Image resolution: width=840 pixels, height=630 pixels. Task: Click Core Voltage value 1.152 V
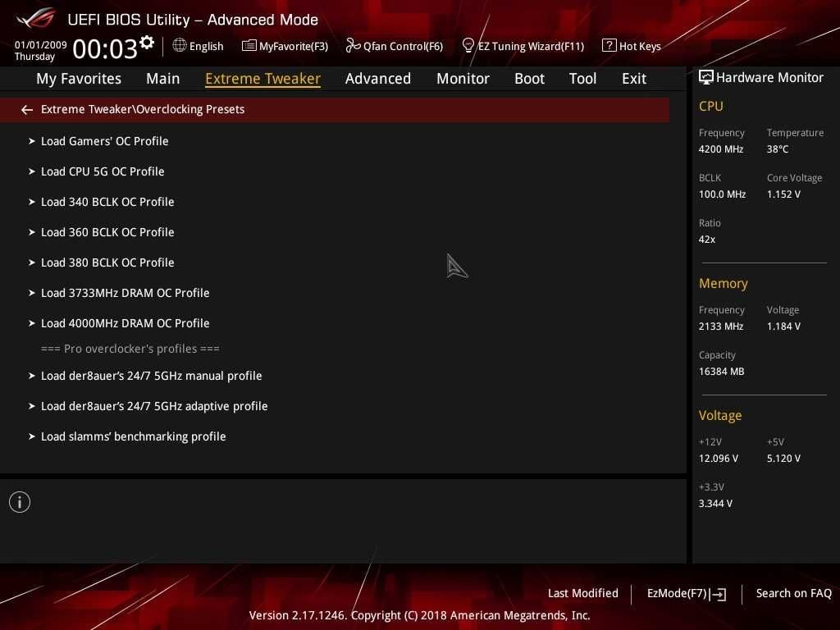pos(783,194)
